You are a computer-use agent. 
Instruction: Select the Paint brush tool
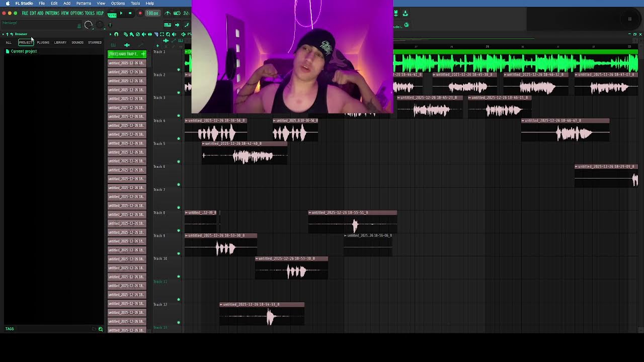tap(132, 34)
